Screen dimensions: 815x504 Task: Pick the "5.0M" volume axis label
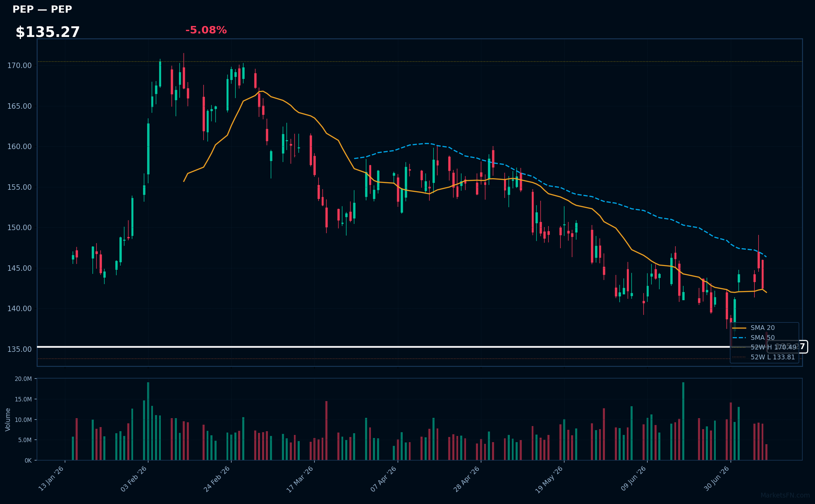pyautogui.click(x=25, y=440)
